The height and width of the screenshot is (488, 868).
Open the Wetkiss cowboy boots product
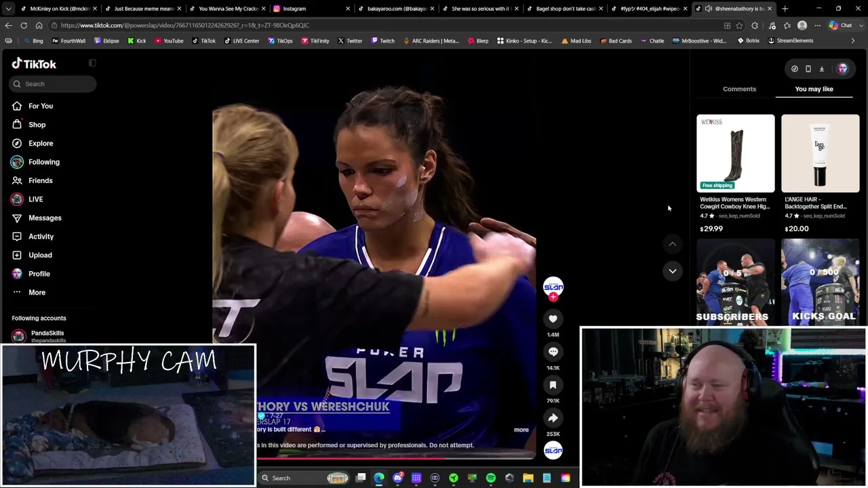735,153
